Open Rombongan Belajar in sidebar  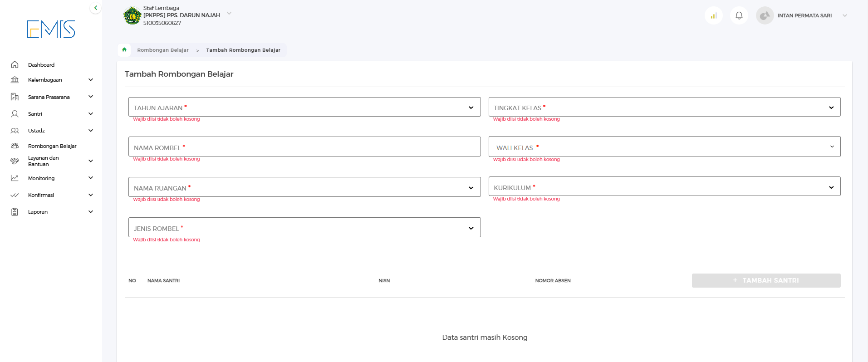coord(52,146)
